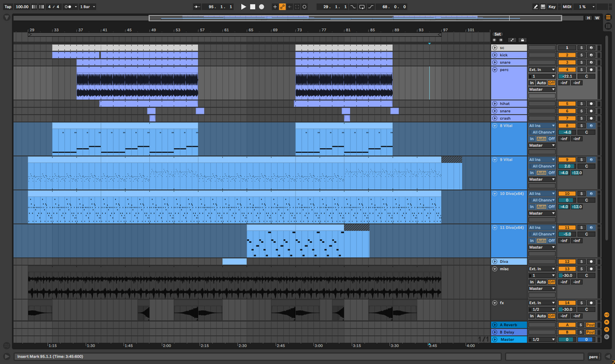Viewport: 615px width, 364px height.
Task: Click the H optimize height button
Action: click(x=588, y=18)
